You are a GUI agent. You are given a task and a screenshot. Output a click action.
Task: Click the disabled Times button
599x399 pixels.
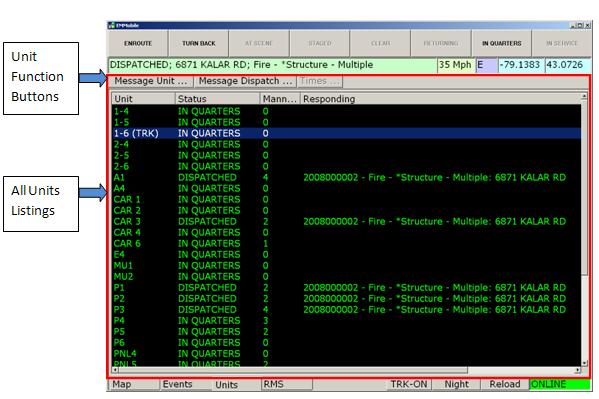[320, 81]
